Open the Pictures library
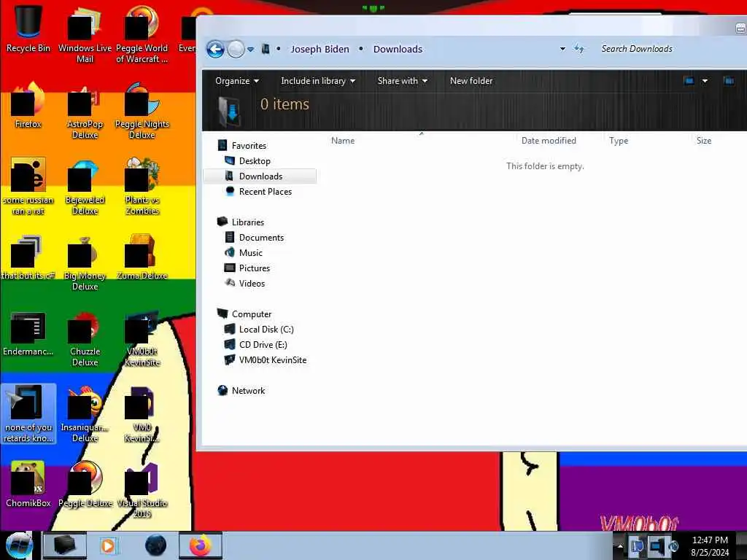Image resolution: width=747 pixels, height=560 pixels. (x=247, y=268)
